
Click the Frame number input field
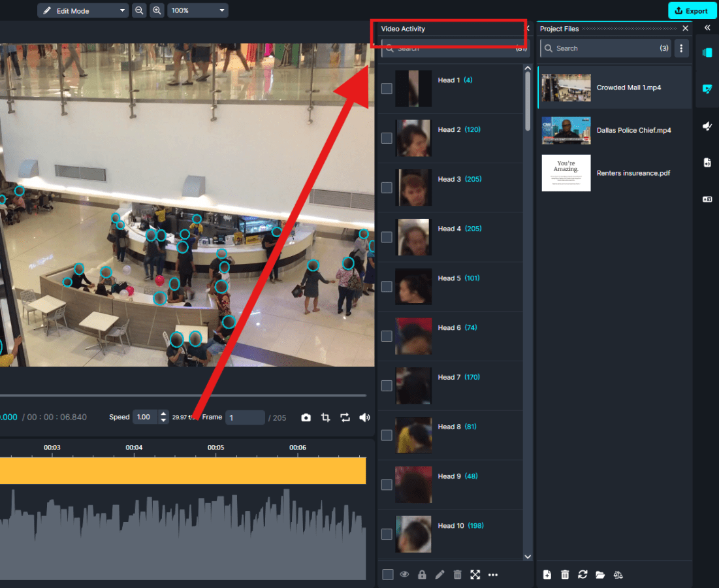coord(245,417)
